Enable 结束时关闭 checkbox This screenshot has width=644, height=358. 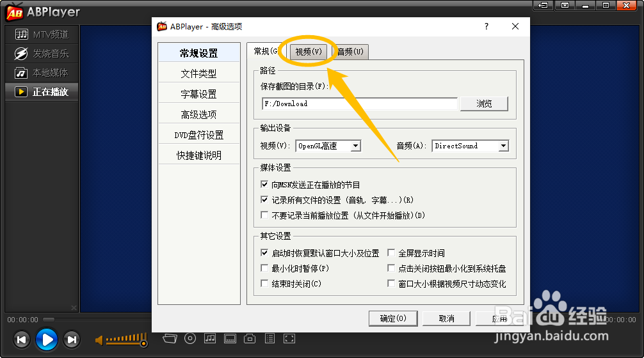tap(264, 283)
